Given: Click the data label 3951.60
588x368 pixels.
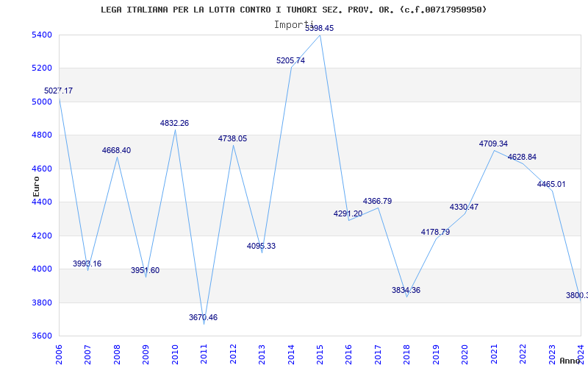Looking at the screenshot, I should [145, 270].
